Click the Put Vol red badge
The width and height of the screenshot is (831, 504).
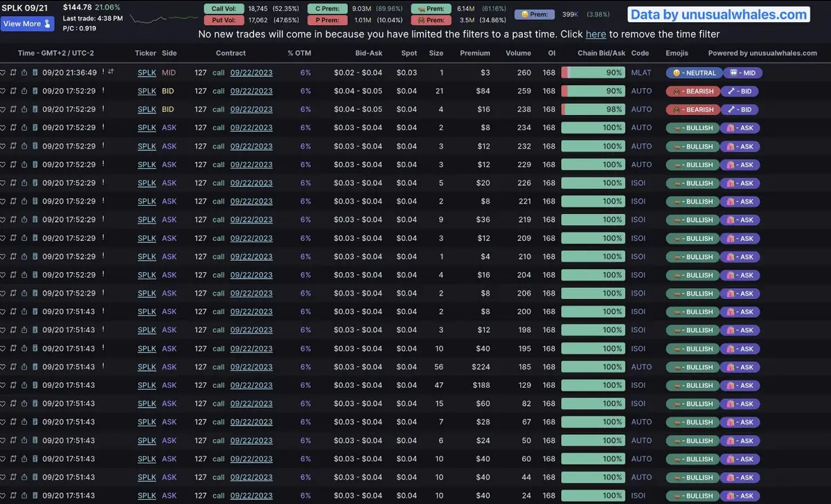224,20
